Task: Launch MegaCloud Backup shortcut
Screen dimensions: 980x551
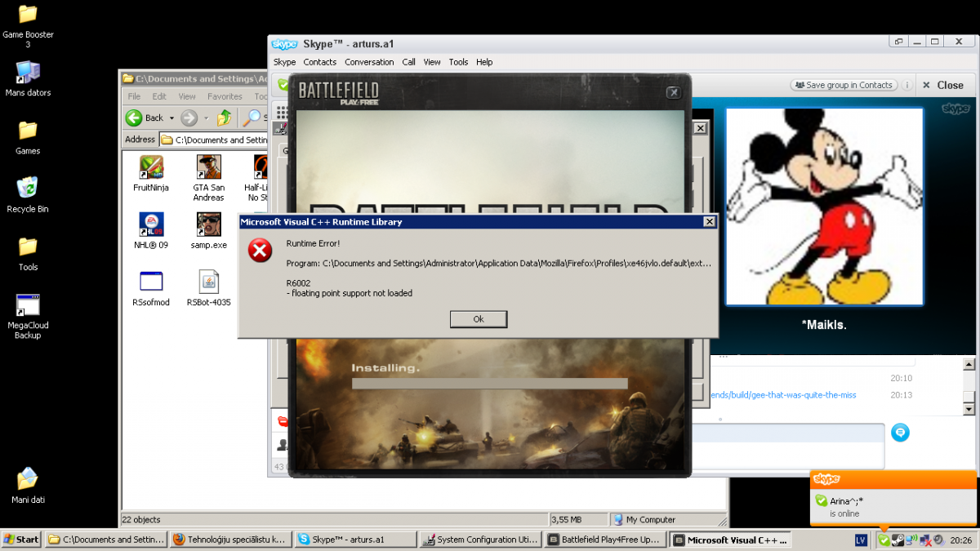Action: [28, 316]
